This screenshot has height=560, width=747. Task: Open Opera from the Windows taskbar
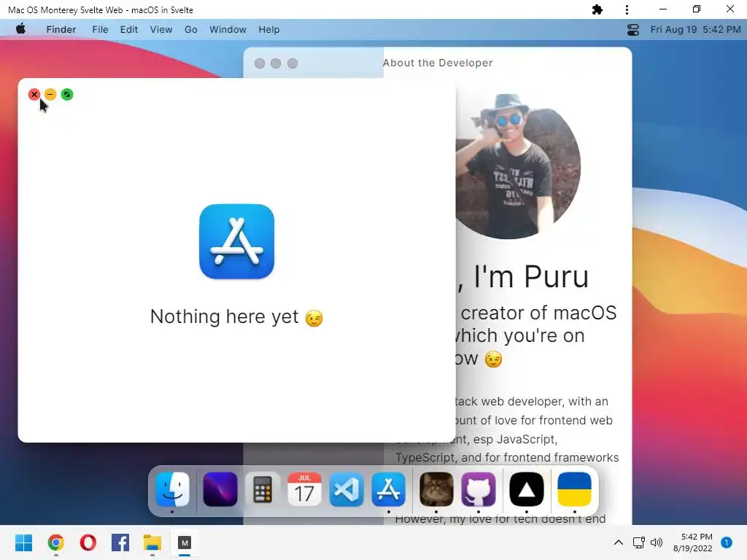click(88, 542)
